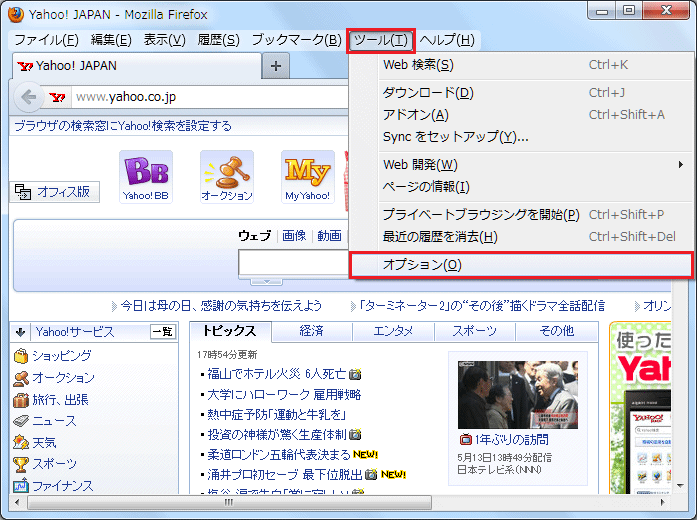Switch to the 経済 tab
The width and height of the screenshot is (697, 520).
(311, 331)
